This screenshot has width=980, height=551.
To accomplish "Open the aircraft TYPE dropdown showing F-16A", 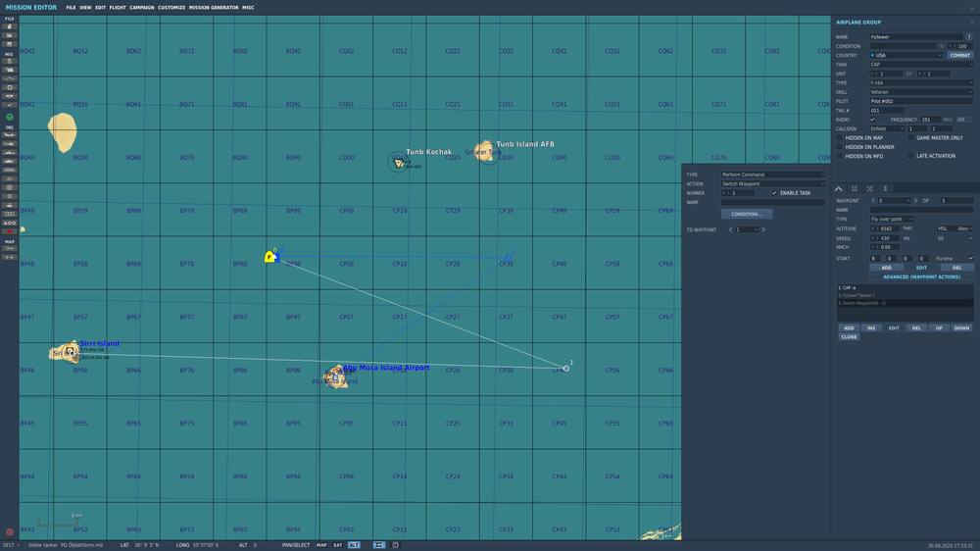I will [921, 82].
